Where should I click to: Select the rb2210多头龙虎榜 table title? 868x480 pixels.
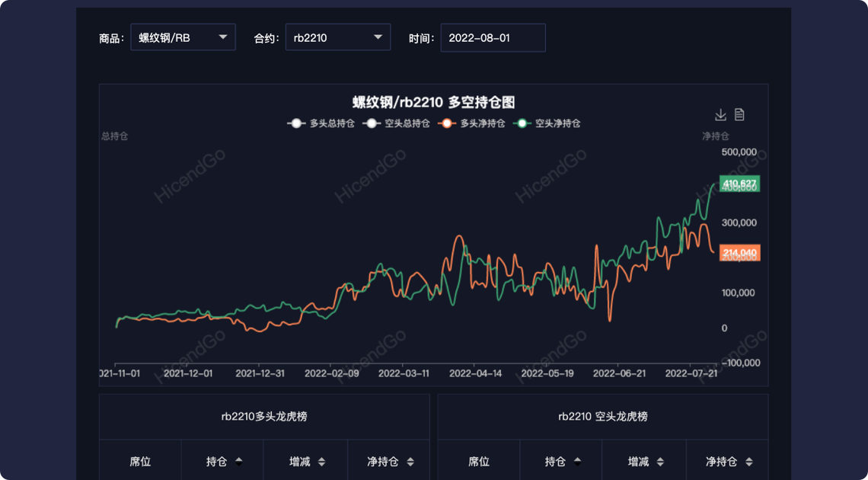[264, 417]
